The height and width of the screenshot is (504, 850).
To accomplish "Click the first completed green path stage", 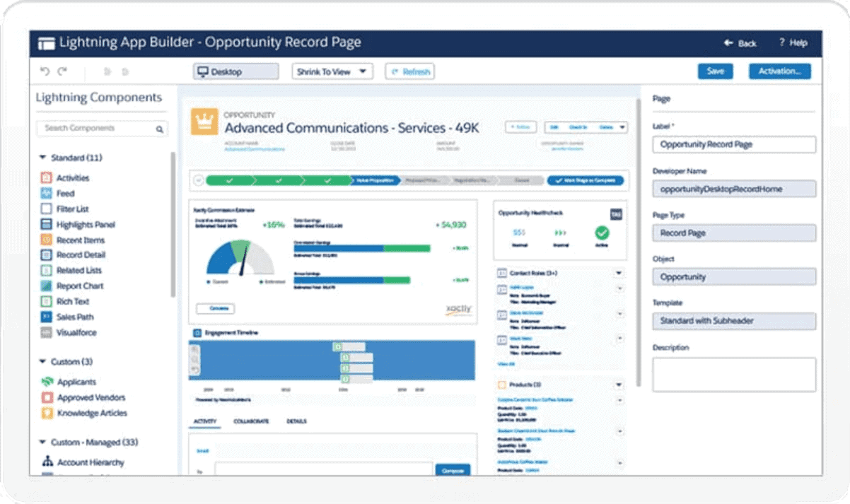I will click(x=229, y=180).
